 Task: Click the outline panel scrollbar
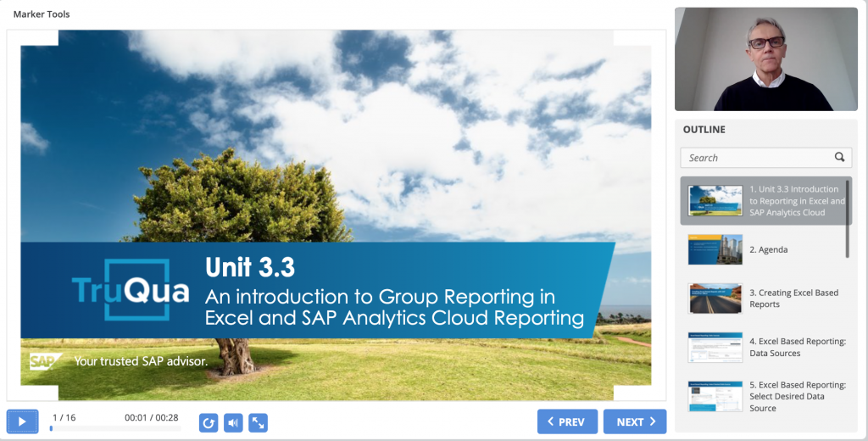click(847, 219)
